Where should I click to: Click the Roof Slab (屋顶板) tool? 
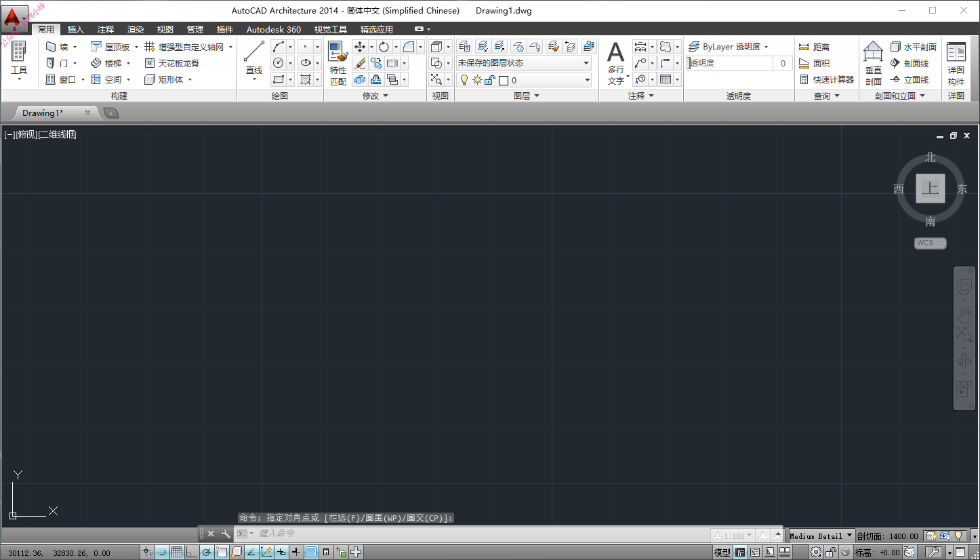[x=110, y=47]
